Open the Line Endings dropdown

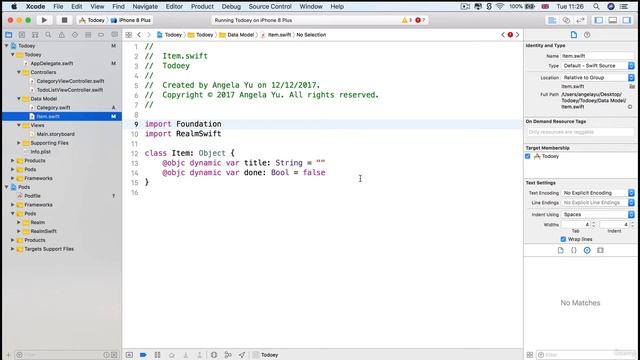pos(598,203)
